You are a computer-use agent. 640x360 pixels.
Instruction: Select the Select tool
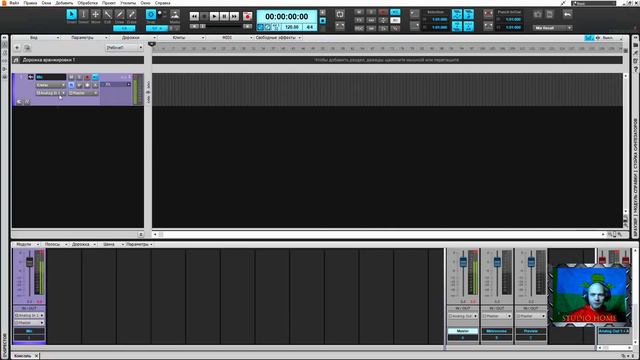(84, 15)
